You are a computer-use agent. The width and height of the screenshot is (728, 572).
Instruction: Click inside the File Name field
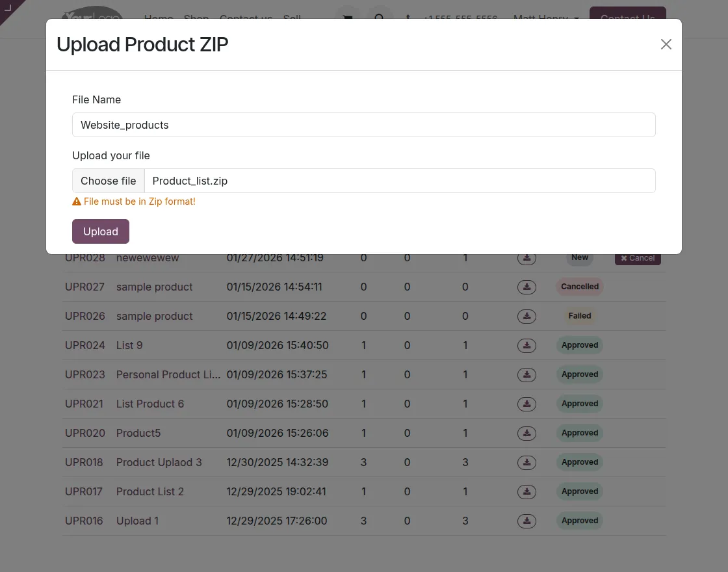coord(363,124)
